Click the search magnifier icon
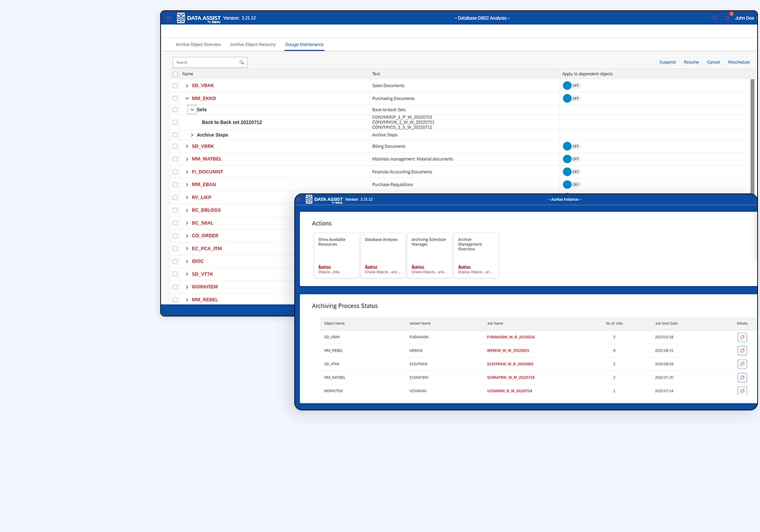 tap(241, 62)
